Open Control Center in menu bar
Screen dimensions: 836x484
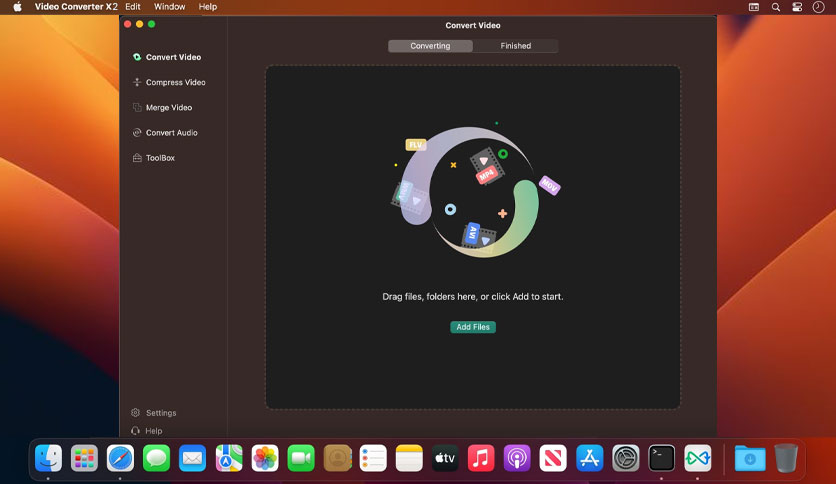tap(797, 7)
